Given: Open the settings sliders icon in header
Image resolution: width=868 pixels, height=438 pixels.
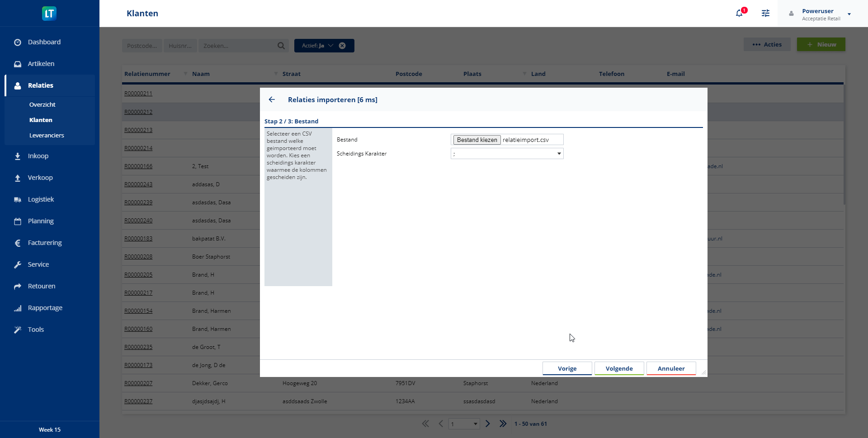Looking at the screenshot, I should (765, 14).
